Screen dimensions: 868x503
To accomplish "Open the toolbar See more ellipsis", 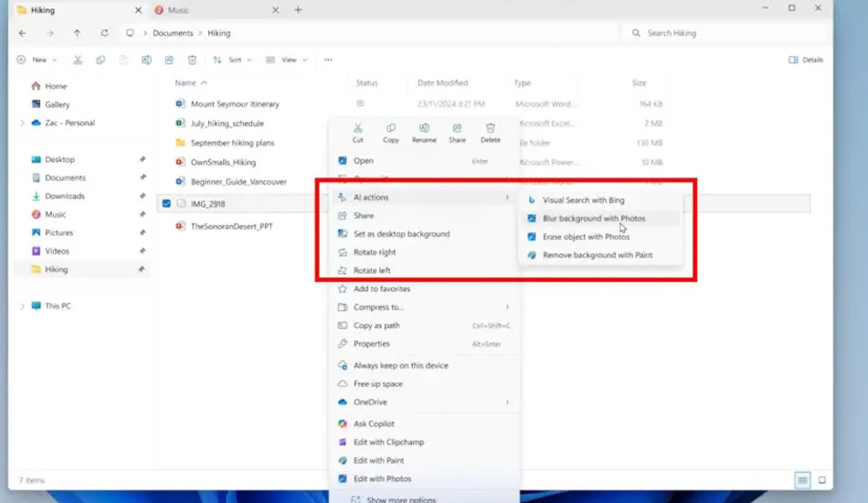I will click(328, 59).
